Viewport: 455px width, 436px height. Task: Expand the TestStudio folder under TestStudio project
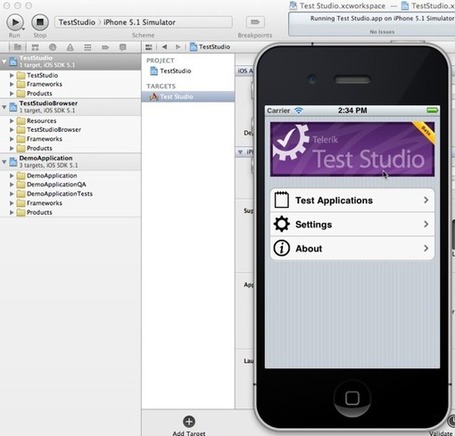(12, 75)
